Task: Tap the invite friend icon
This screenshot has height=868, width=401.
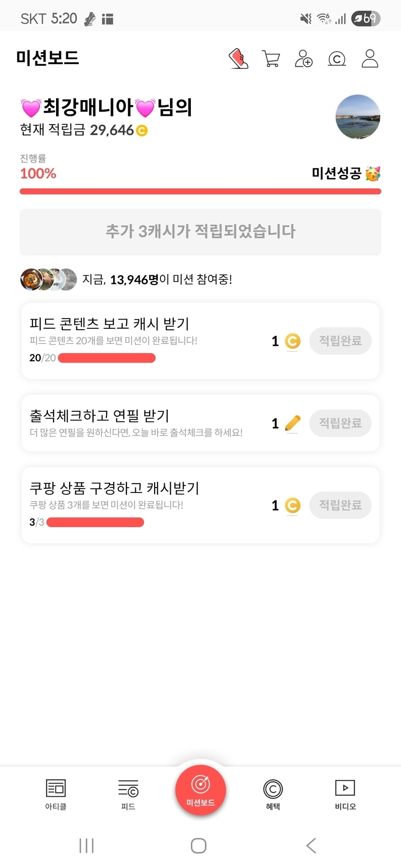Action: pyautogui.click(x=304, y=59)
